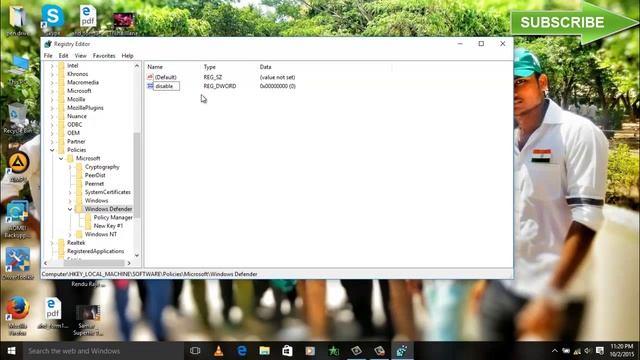640x360 pixels.
Task: Click the volume icon in system tray
Action: 588,351
